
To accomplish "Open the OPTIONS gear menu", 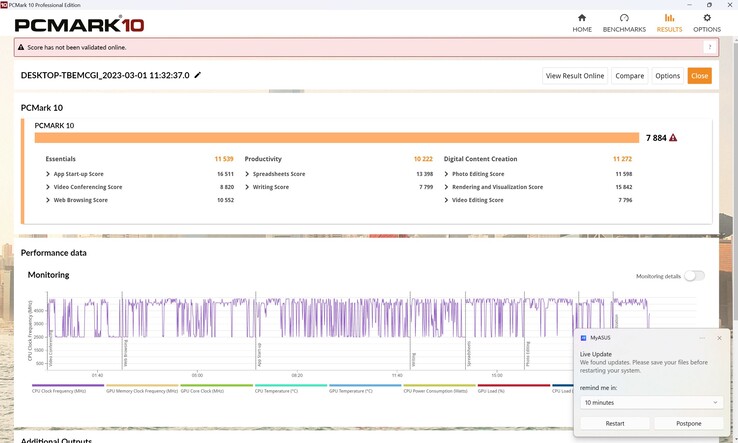I will pyautogui.click(x=707, y=22).
